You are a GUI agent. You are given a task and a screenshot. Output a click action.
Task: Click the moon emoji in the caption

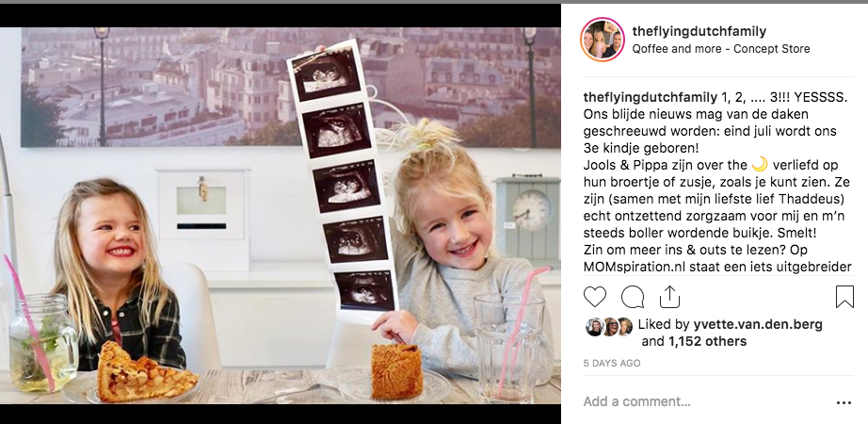pos(760,165)
